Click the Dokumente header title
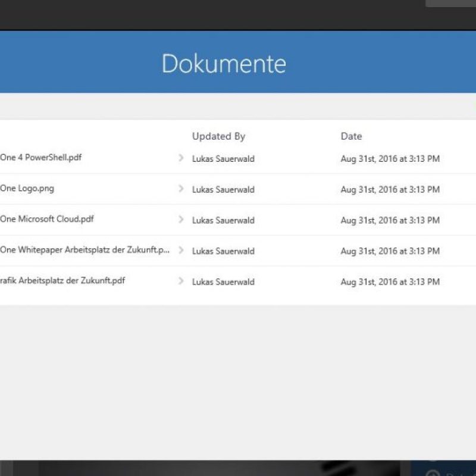The height and width of the screenshot is (476, 476). click(x=224, y=64)
